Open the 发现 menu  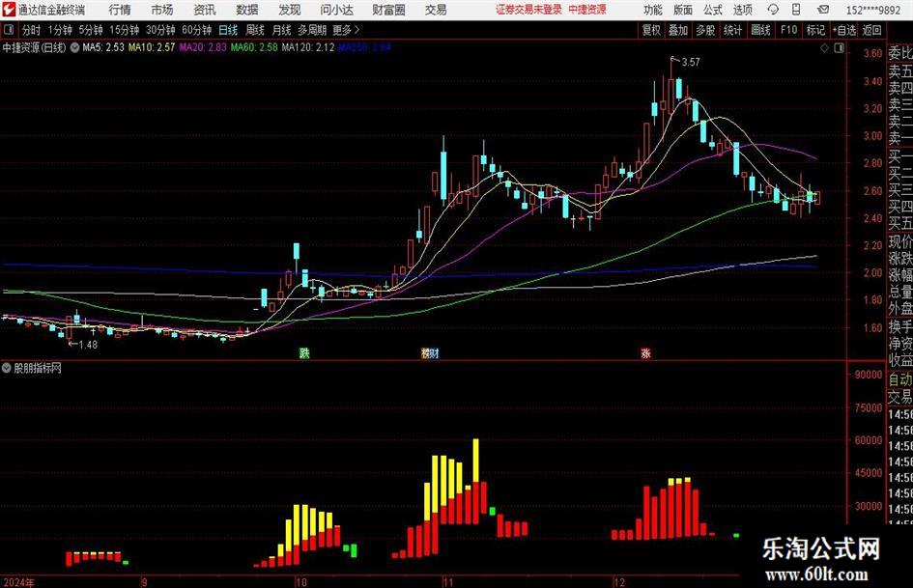pos(290,10)
